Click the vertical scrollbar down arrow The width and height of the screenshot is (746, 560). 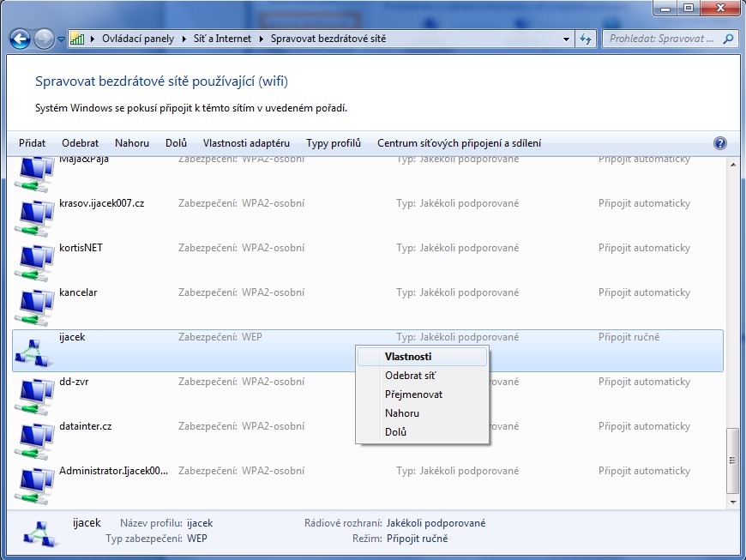(732, 499)
